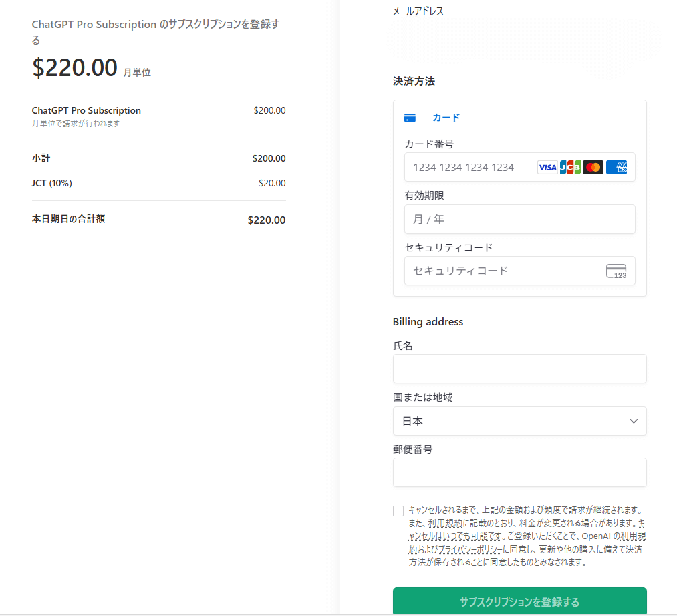The height and width of the screenshot is (616, 677).
Task: Click the 郵便番号 postal code field
Action: click(519, 472)
